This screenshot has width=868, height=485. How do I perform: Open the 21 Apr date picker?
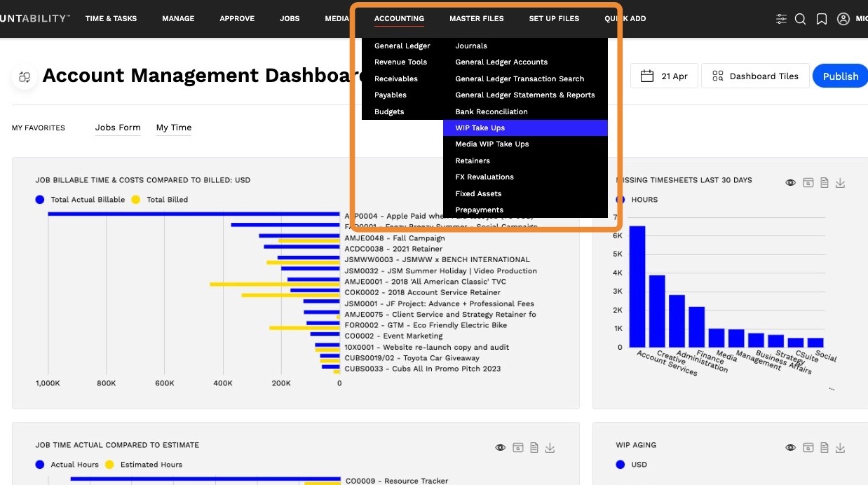coord(664,76)
